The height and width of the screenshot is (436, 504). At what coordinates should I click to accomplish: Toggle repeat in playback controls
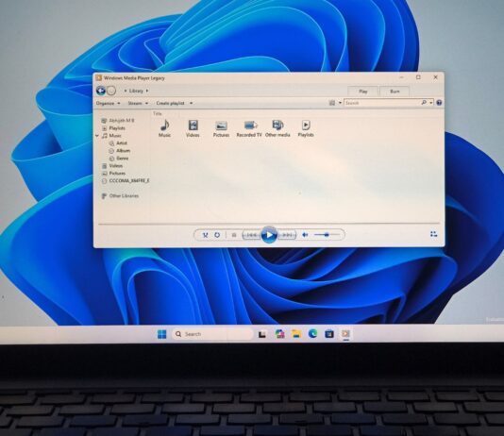click(x=217, y=235)
